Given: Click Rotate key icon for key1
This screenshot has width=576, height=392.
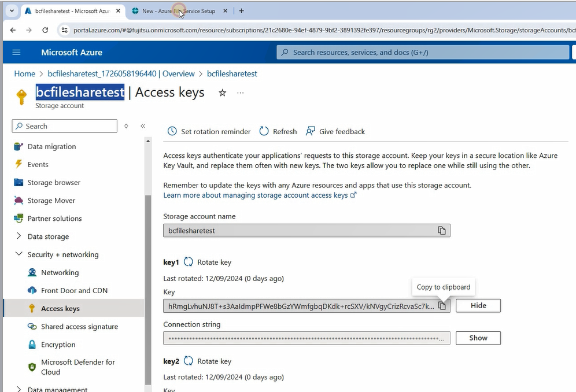Looking at the screenshot, I should pos(189,262).
